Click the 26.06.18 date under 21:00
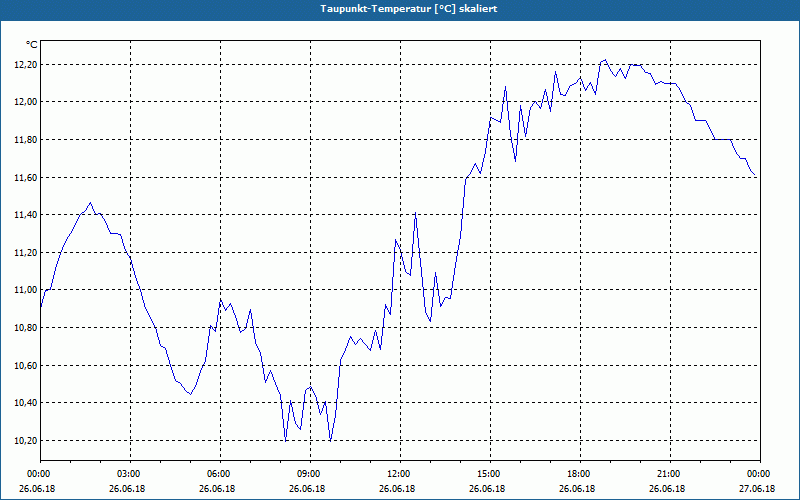Image resolution: width=800 pixels, height=500 pixels. tap(667, 489)
